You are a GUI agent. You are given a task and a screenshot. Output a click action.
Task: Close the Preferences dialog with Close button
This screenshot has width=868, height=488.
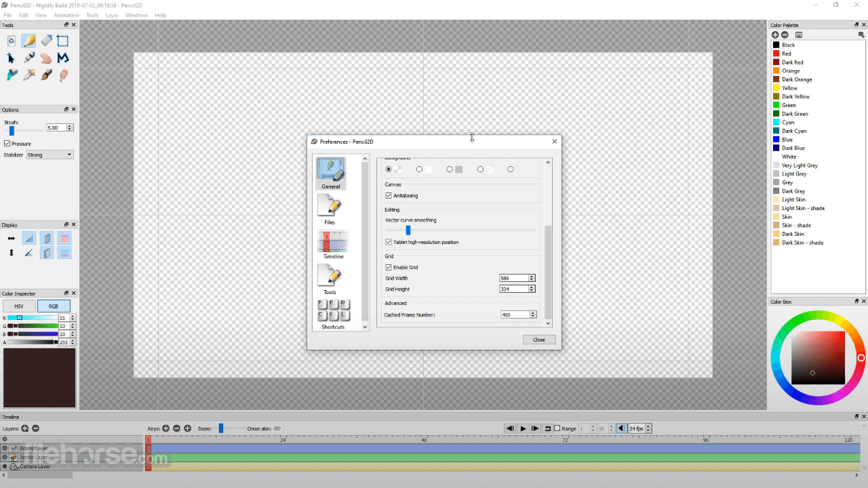pos(539,340)
